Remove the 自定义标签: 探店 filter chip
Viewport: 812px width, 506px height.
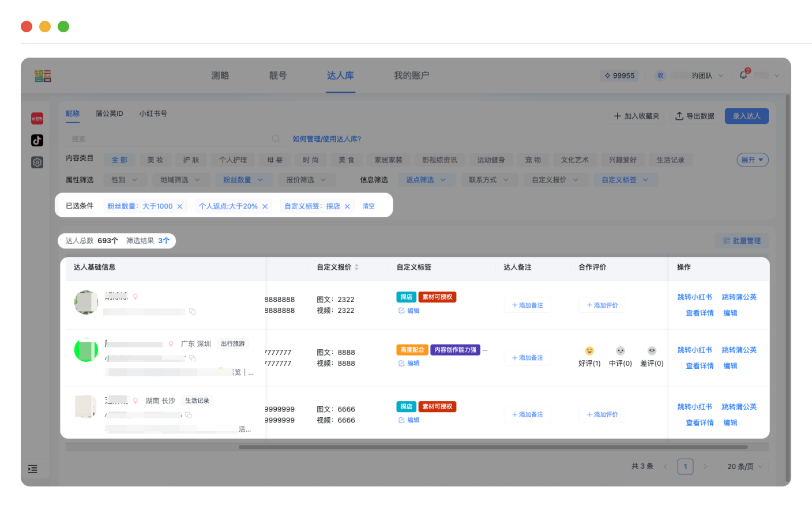point(347,206)
